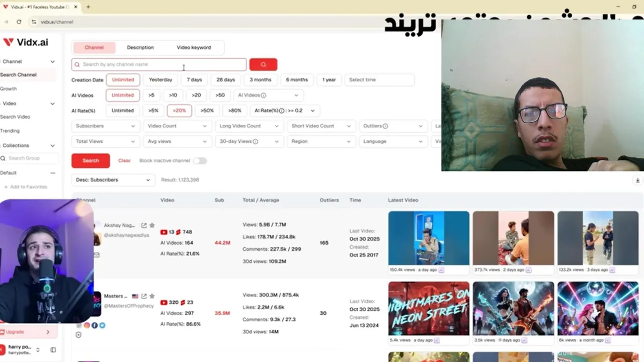Screen dimensions: 644x362
Task: Open the Long Video Count dropdown
Action: click(249, 126)
